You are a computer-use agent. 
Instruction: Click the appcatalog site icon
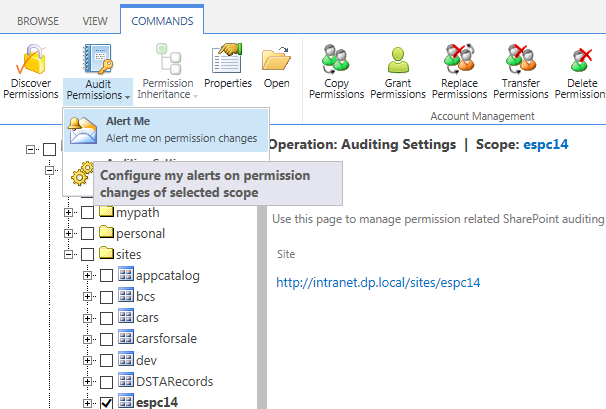click(x=126, y=274)
